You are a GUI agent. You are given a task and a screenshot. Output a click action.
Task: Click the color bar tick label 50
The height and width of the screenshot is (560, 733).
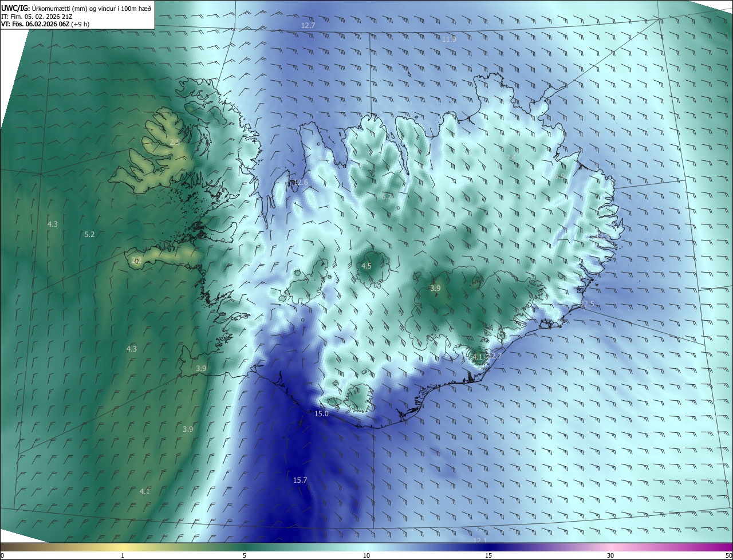pos(728,555)
